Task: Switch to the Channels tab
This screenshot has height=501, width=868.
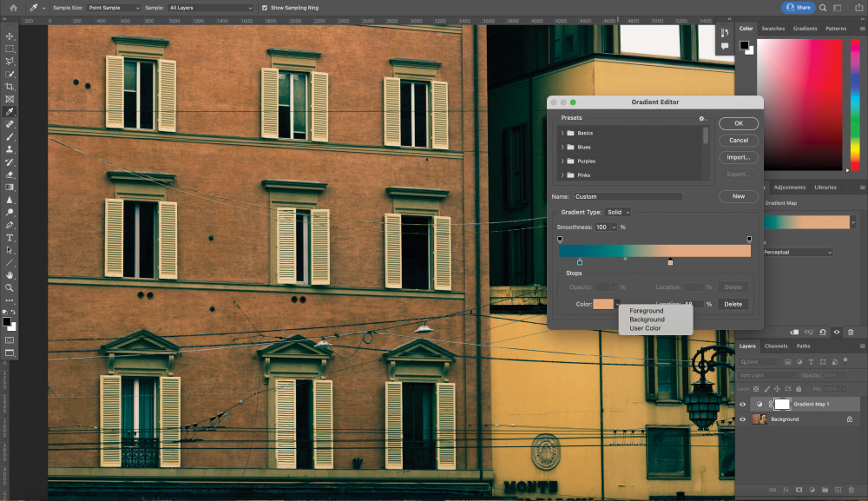Action: (775, 346)
